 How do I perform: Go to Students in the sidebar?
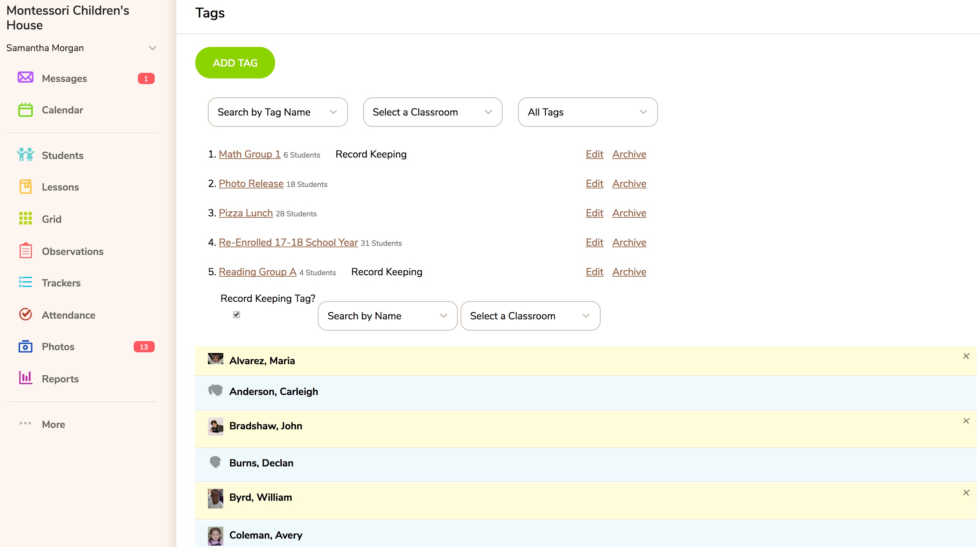click(x=62, y=155)
